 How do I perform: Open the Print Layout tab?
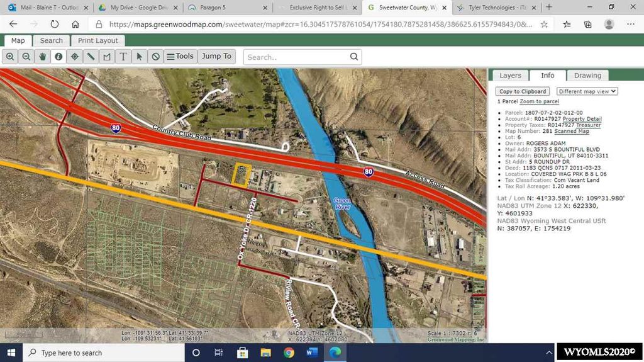97,40
